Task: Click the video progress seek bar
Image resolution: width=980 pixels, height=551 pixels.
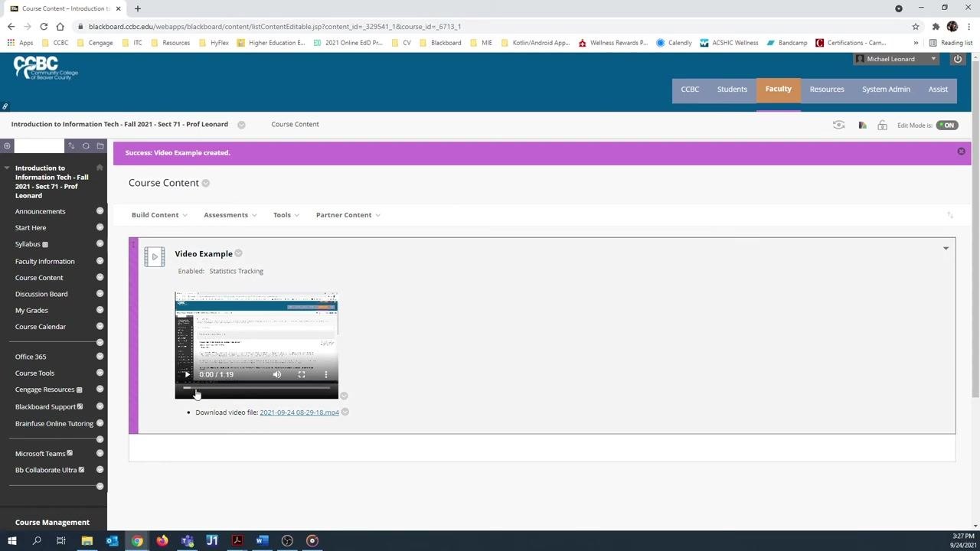Action: 256,388
